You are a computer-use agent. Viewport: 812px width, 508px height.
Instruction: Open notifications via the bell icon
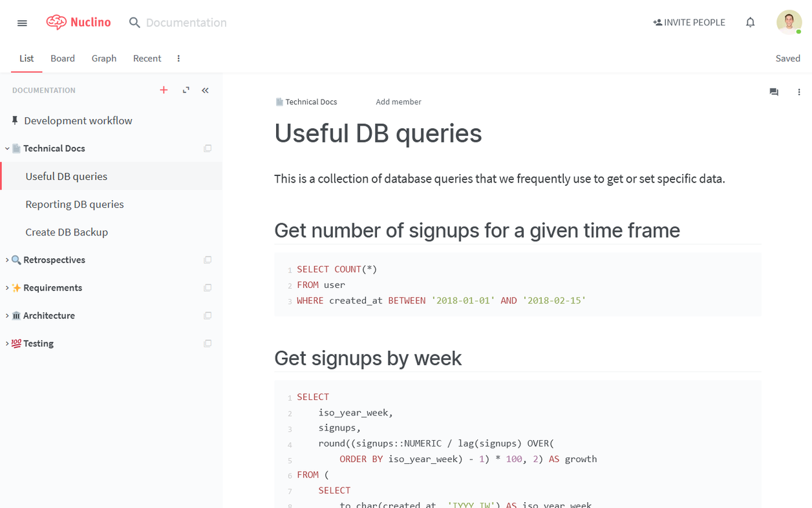(x=750, y=22)
